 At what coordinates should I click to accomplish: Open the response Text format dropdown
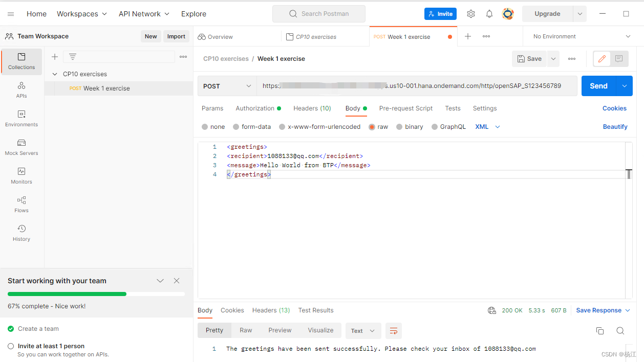(x=363, y=331)
